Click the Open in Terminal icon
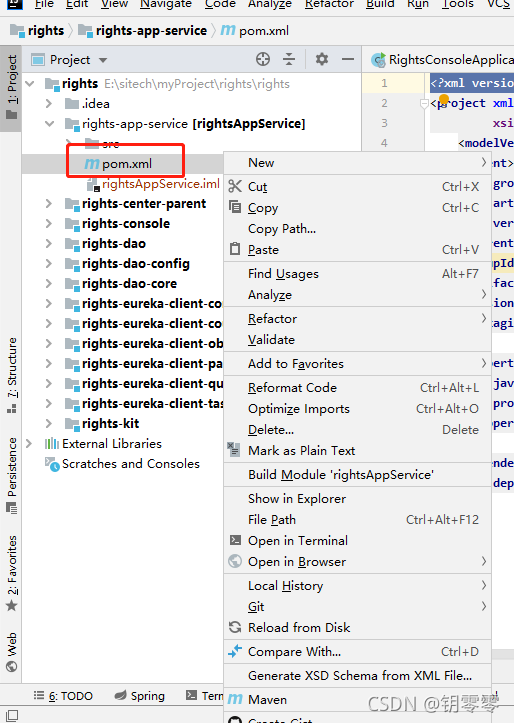 235,540
